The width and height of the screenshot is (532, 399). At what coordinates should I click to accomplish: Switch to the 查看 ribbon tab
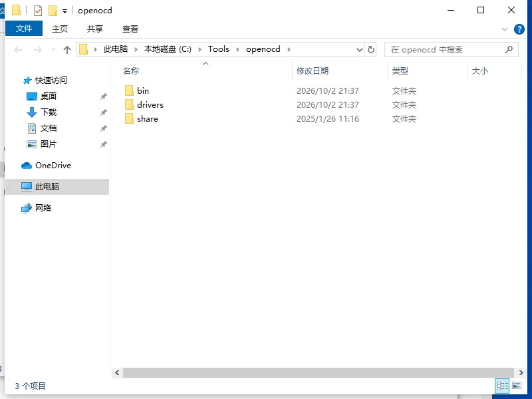click(x=130, y=29)
